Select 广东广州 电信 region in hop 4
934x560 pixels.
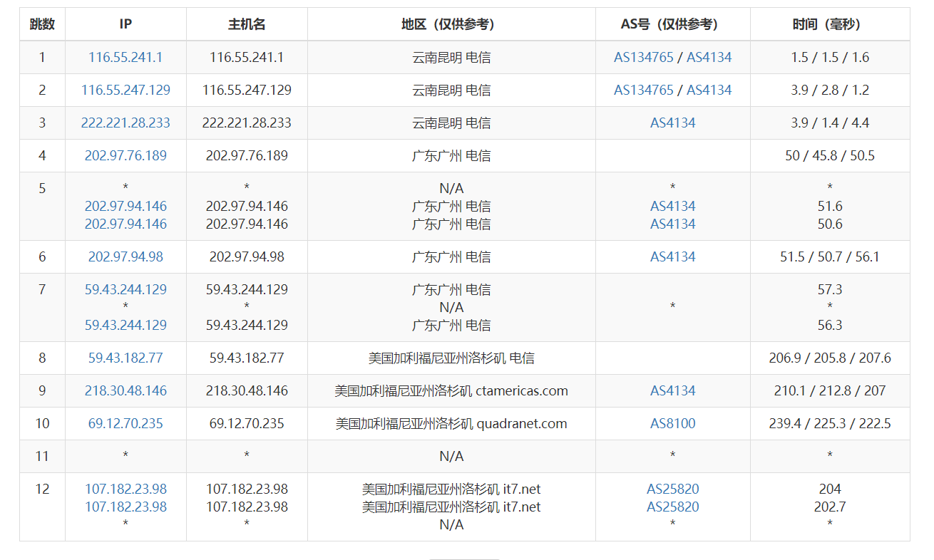pos(451,156)
